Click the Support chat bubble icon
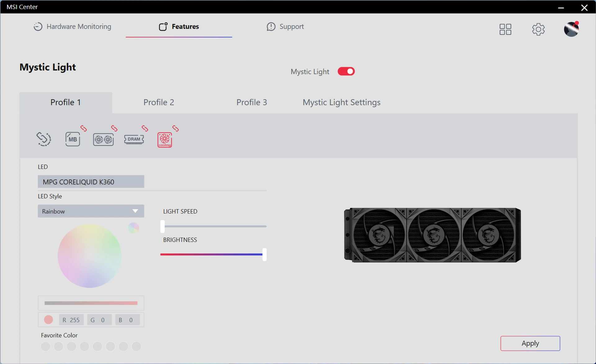Screen dimensions: 596x364 [271, 27]
